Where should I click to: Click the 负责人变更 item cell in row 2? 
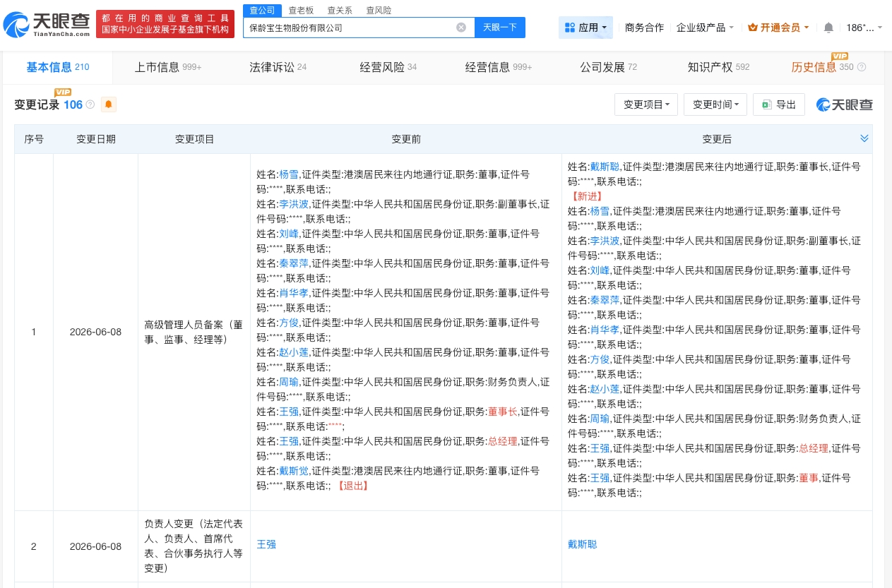pos(194,546)
